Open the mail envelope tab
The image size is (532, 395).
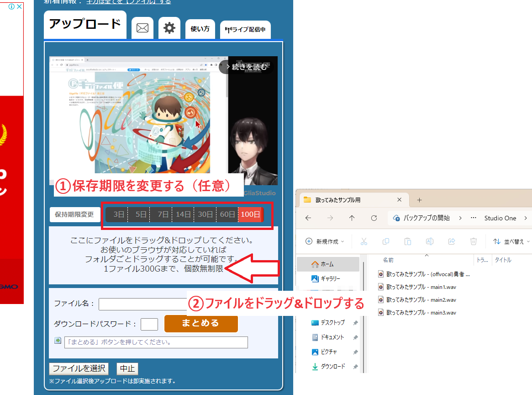click(x=142, y=28)
